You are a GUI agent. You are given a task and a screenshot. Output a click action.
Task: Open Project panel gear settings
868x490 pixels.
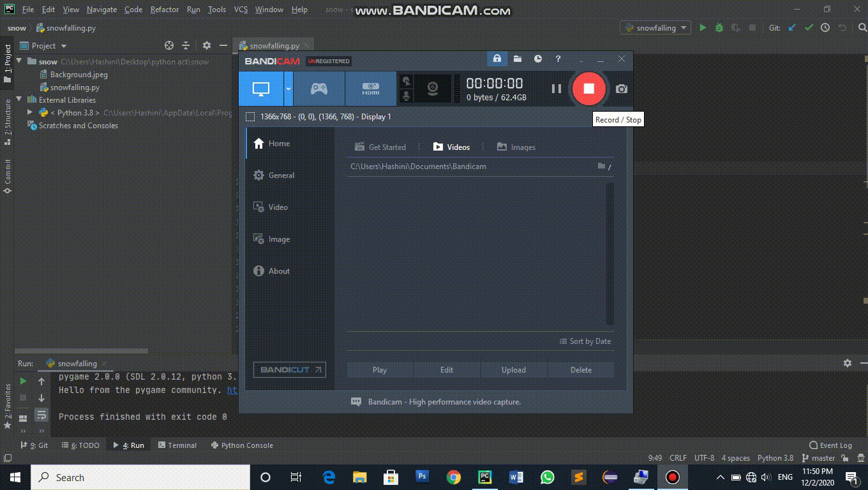(x=206, y=46)
